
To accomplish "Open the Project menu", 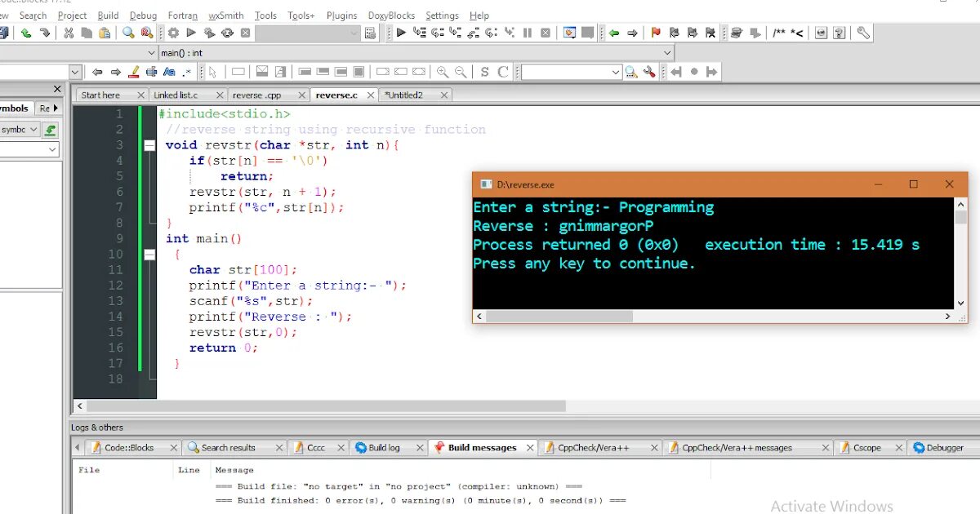I will [x=72, y=16].
